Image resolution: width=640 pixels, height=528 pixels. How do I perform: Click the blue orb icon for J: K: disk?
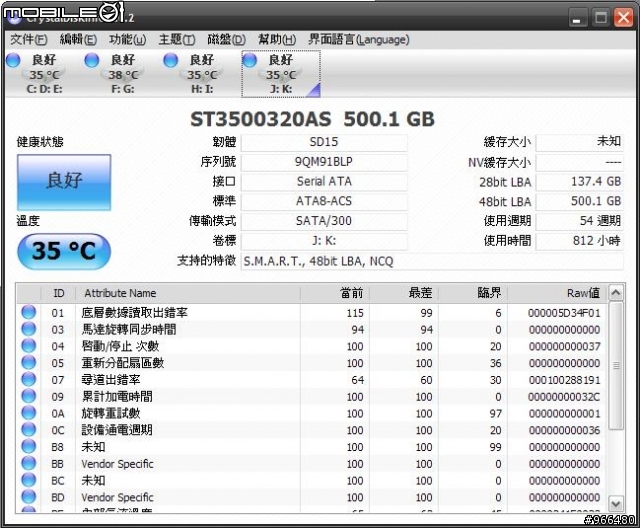(249, 60)
